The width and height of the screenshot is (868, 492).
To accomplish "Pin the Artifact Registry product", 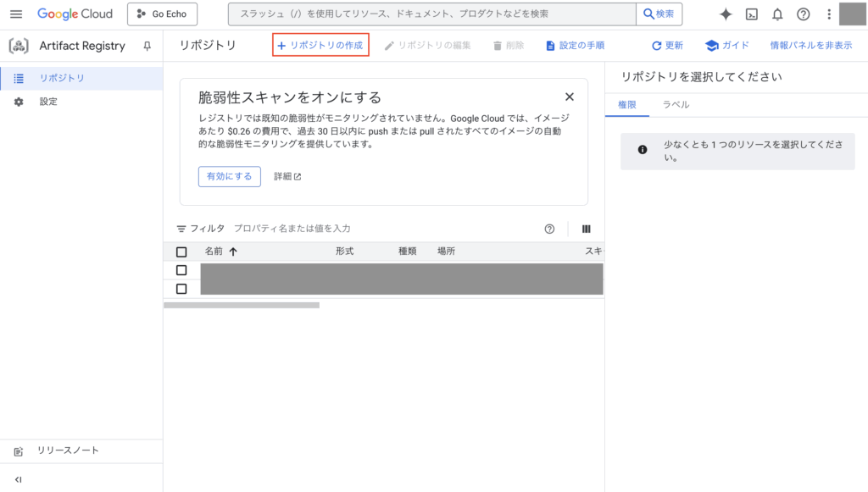I will pos(147,46).
